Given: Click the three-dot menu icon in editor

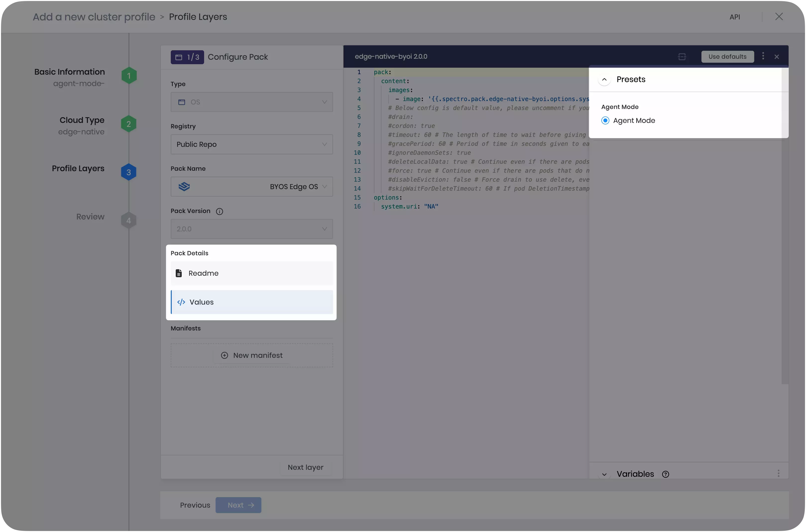Looking at the screenshot, I should point(763,55).
